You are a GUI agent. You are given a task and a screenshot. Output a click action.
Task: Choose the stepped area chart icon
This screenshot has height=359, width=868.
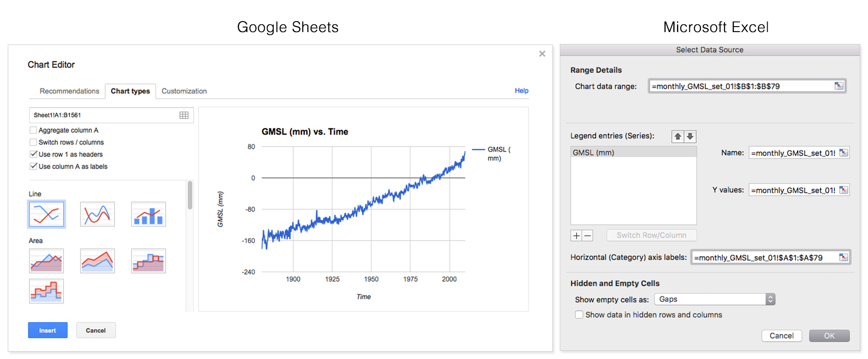tap(148, 261)
